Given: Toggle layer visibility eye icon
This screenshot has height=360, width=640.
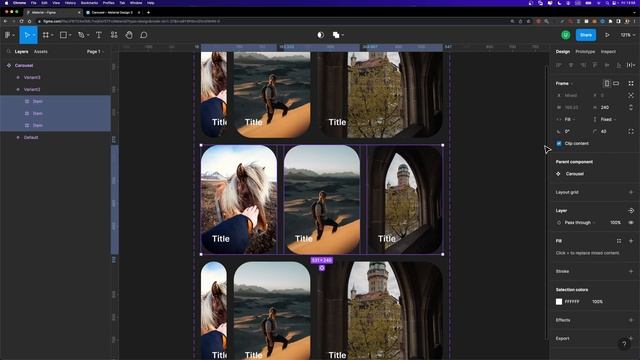Looking at the screenshot, I should tap(631, 222).
